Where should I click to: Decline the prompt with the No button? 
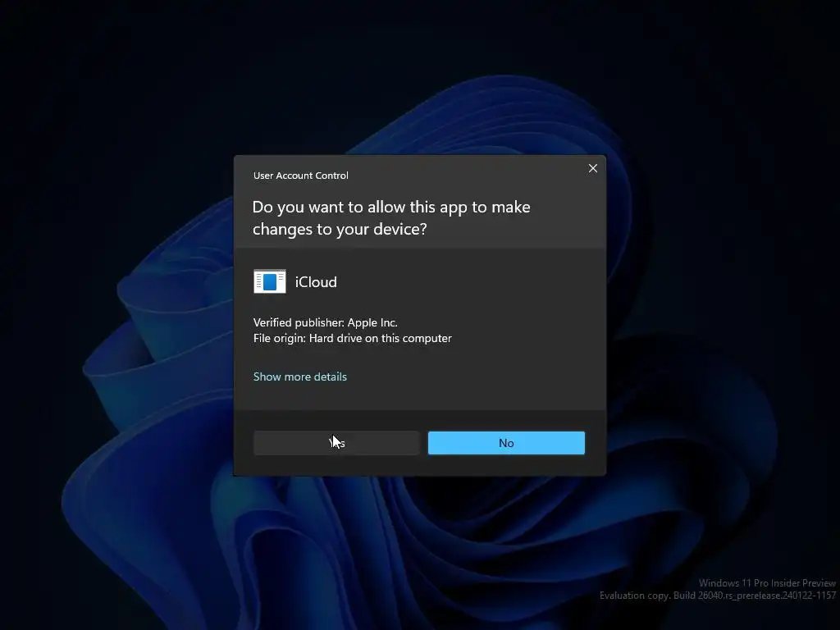506,443
